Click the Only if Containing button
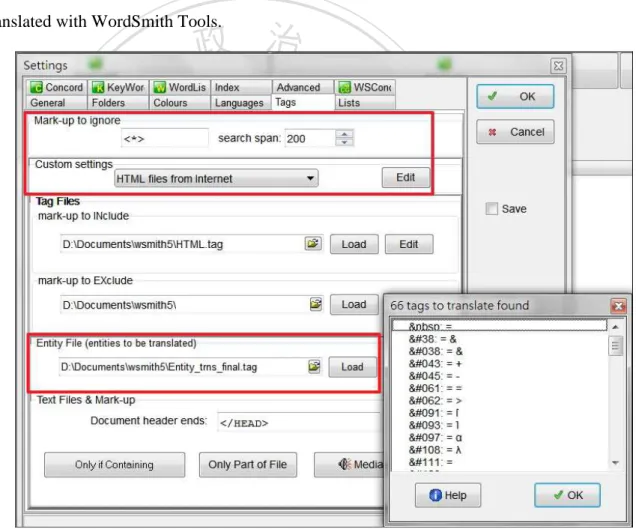Screen dimensions: 636x529 pyautogui.click(x=114, y=464)
